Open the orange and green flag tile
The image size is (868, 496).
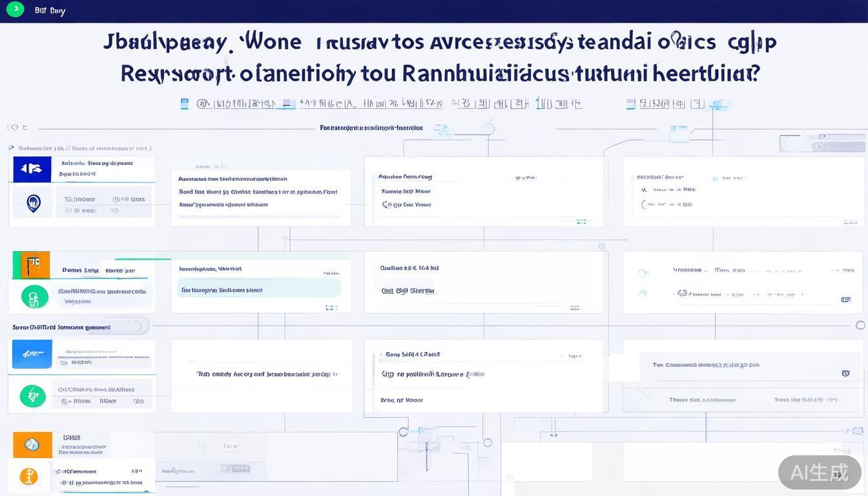(31, 264)
